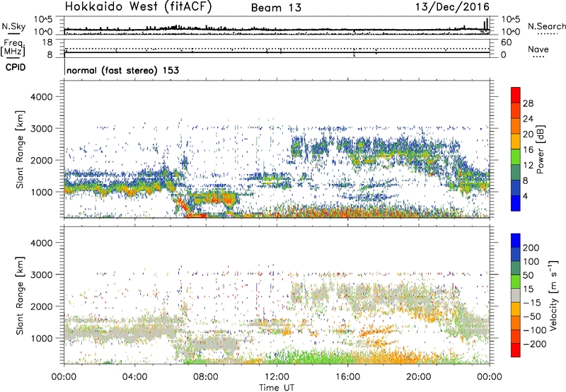Click the "04:00" time axis label

pyautogui.click(x=134, y=377)
